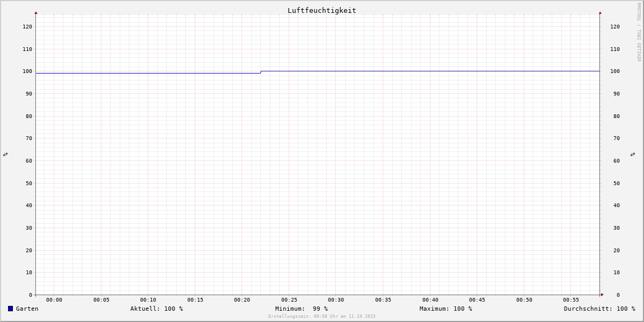Click the 00:30 time axis label
The image size is (644, 322).
point(336,300)
